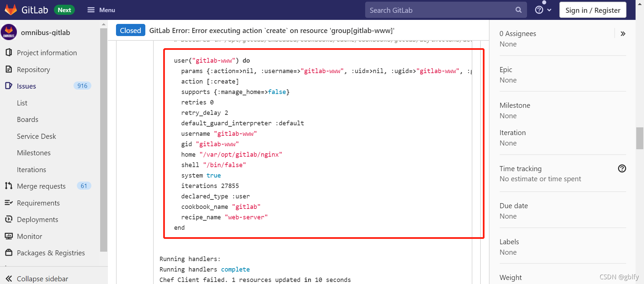Click the Iteration label
This screenshot has height=284, width=644.
tap(513, 133)
